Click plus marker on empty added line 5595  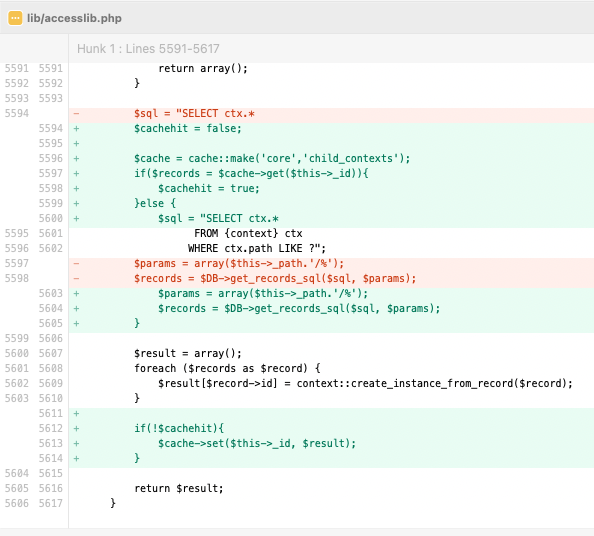click(77, 143)
